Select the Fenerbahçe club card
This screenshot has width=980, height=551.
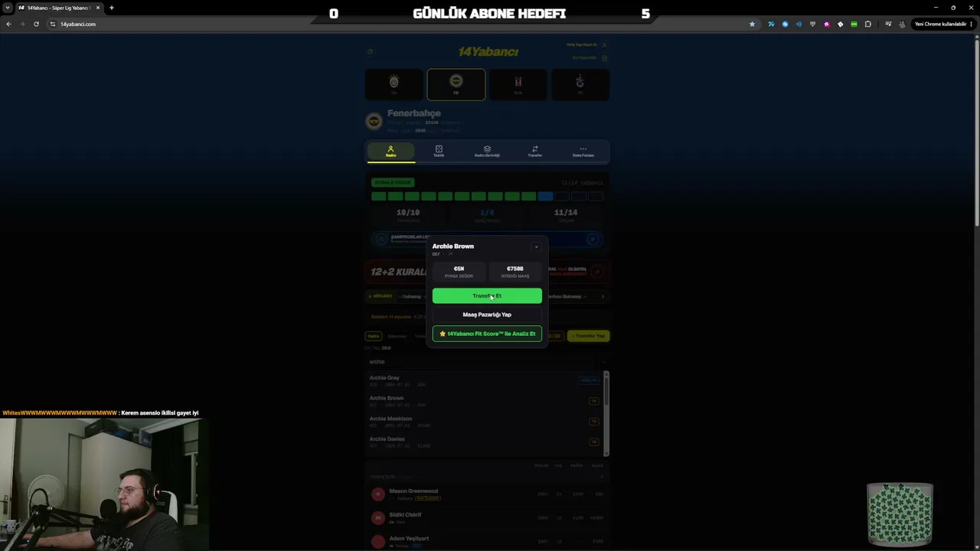[456, 84]
